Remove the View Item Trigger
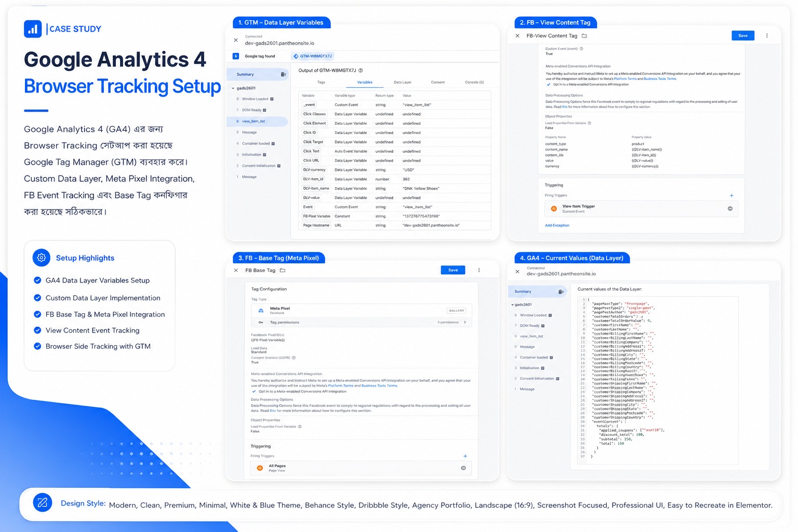Viewport: 798px width, 532px height. click(730, 209)
